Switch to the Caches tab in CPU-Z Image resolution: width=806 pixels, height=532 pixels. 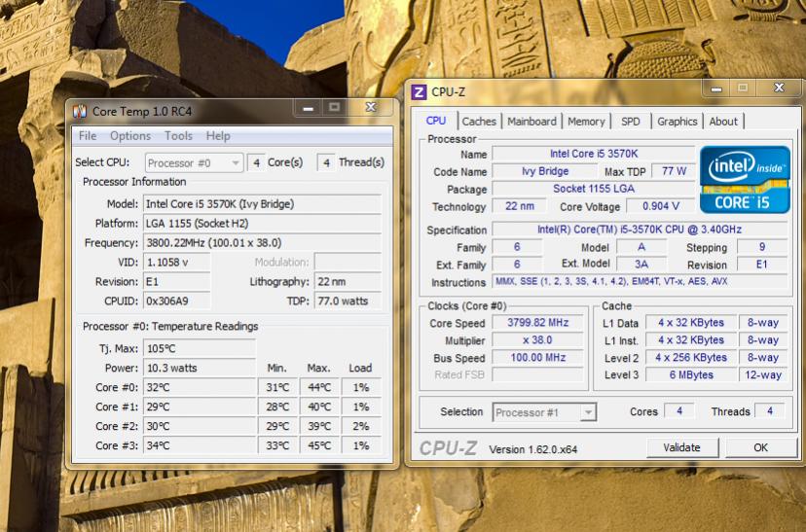point(479,122)
